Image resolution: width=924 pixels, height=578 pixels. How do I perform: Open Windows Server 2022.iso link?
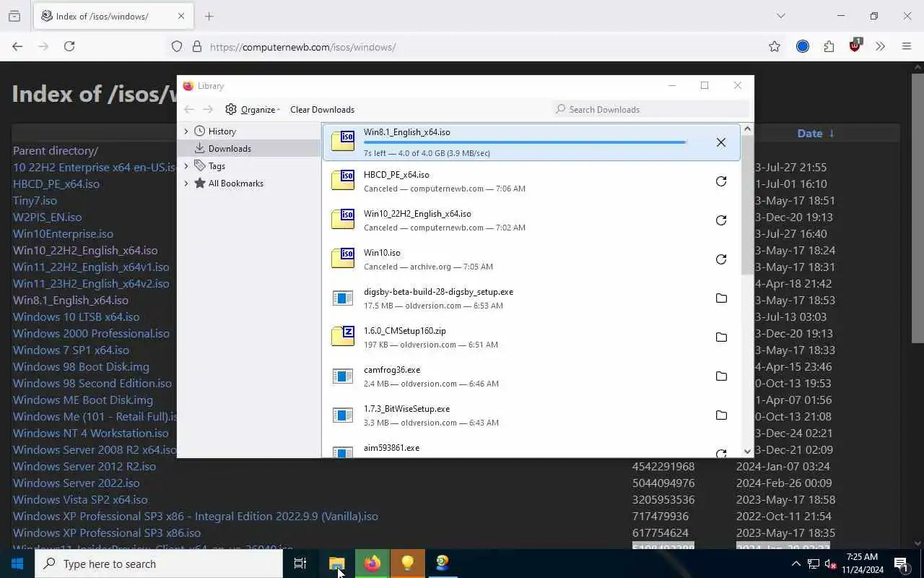[77, 483]
